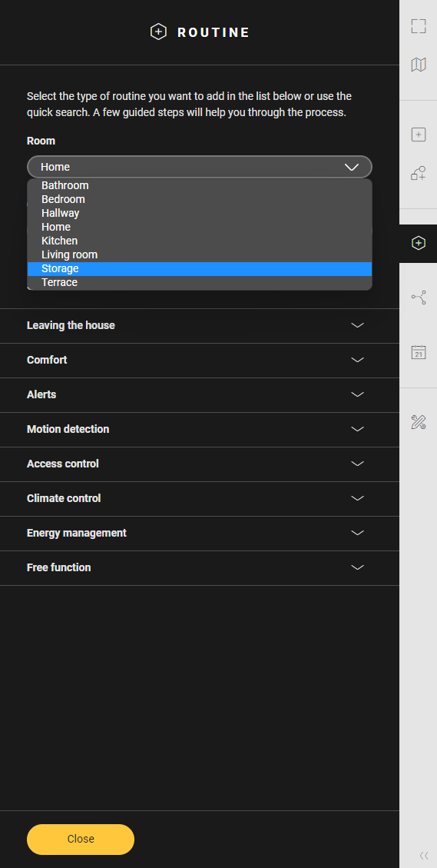Expand the Climate control row
The image size is (437, 868).
[200, 498]
